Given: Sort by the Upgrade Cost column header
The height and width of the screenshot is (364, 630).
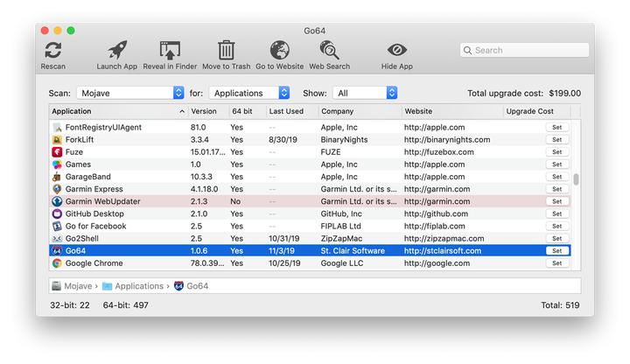Looking at the screenshot, I should [x=536, y=111].
